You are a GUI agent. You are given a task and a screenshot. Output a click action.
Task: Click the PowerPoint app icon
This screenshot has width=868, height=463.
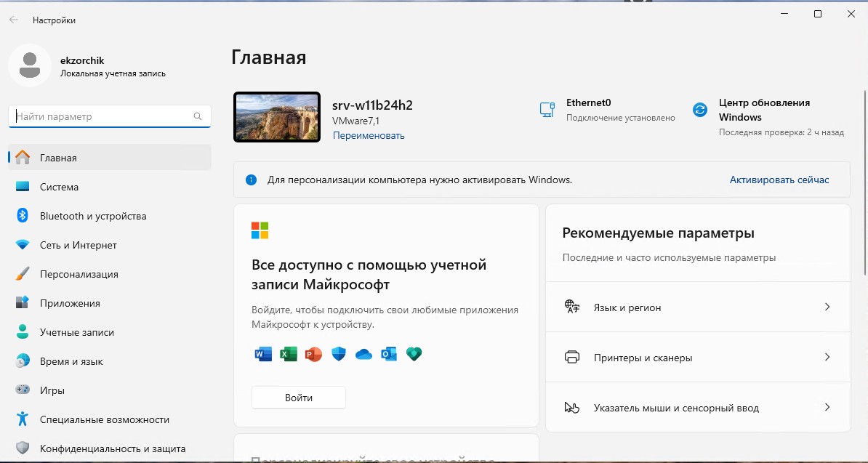click(x=313, y=354)
